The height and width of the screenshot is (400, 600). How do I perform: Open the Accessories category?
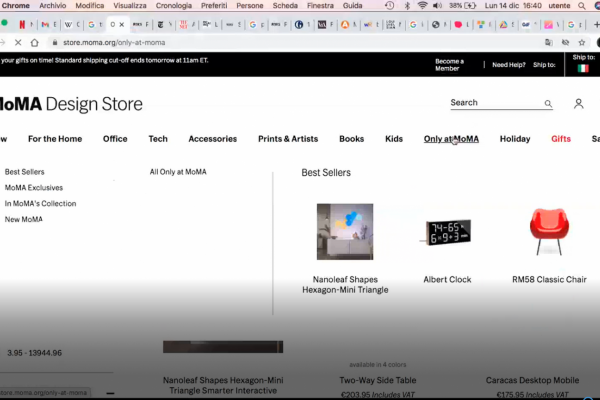click(x=213, y=139)
